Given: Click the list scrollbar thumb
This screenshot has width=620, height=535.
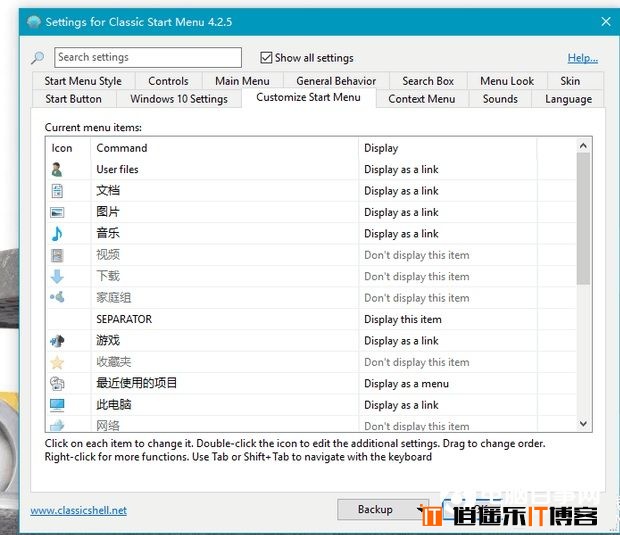Looking at the screenshot, I should pyautogui.click(x=583, y=219).
